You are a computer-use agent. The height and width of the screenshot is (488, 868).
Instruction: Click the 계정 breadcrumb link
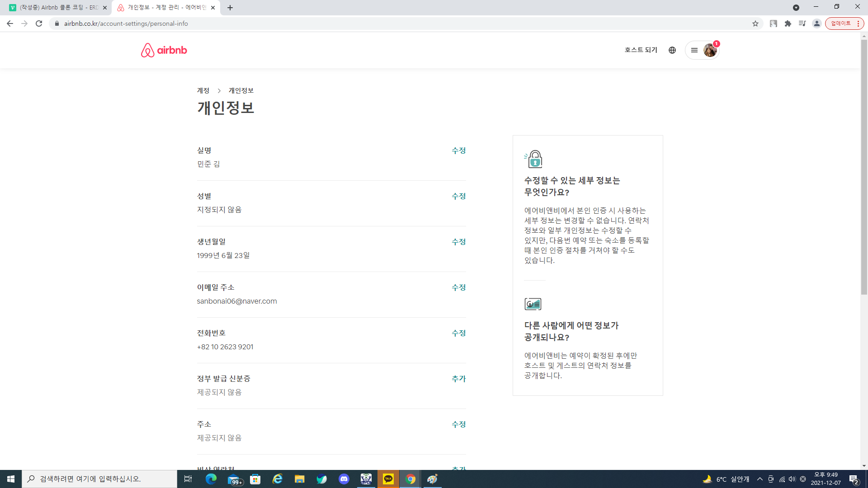(203, 91)
